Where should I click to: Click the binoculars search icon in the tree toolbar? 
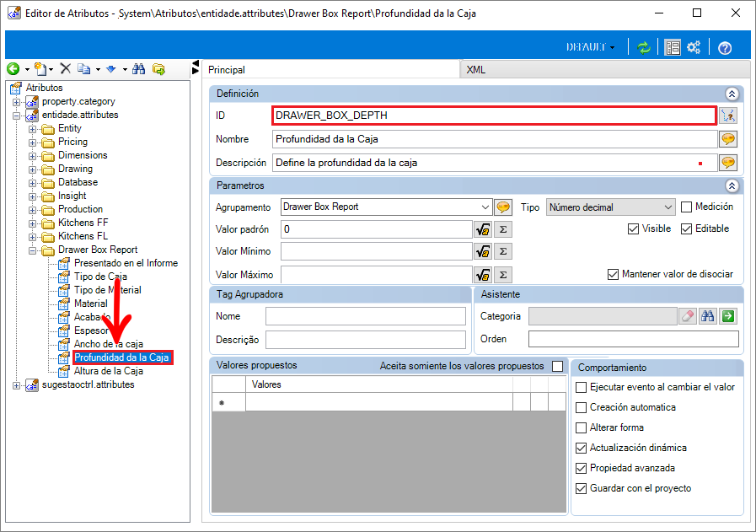tap(139, 69)
